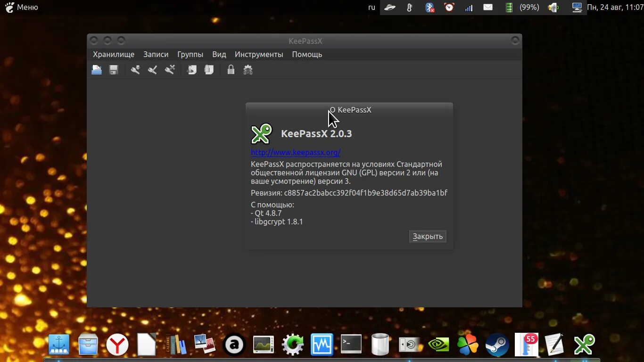Click the KeePassX key logo in About dialog

(262, 133)
